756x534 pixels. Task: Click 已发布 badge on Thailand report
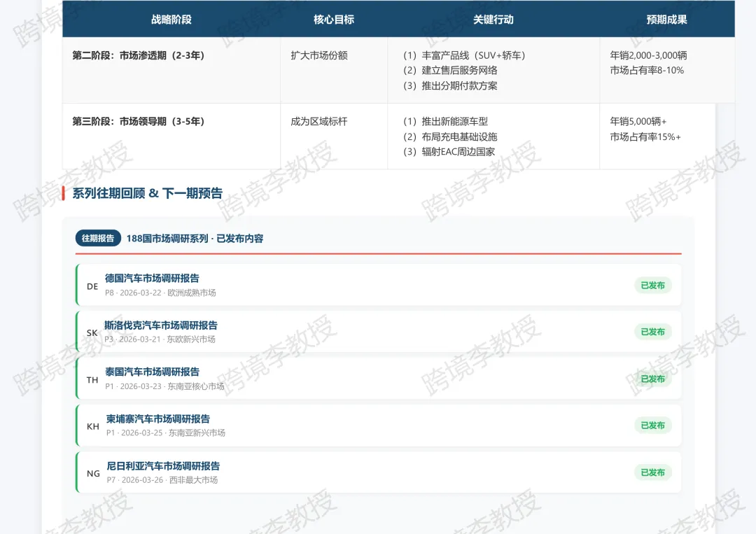click(652, 379)
